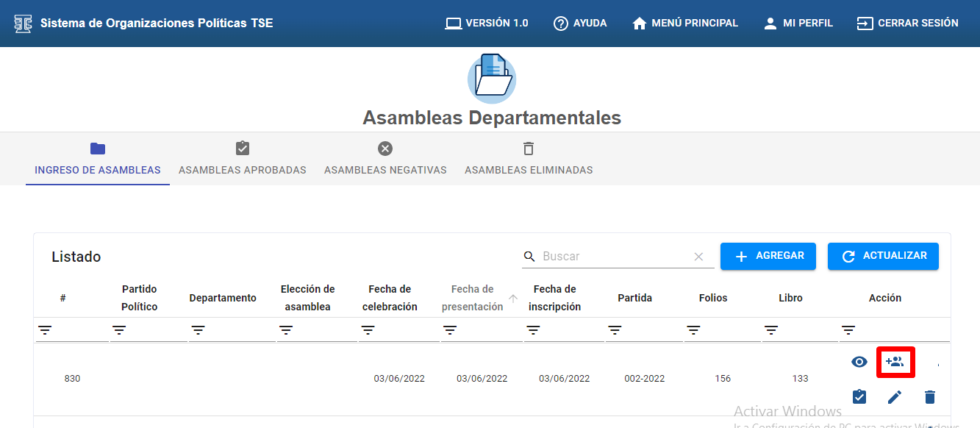Open the filter under Fecha de celebración
The width and height of the screenshot is (980, 428).
click(x=368, y=330)
